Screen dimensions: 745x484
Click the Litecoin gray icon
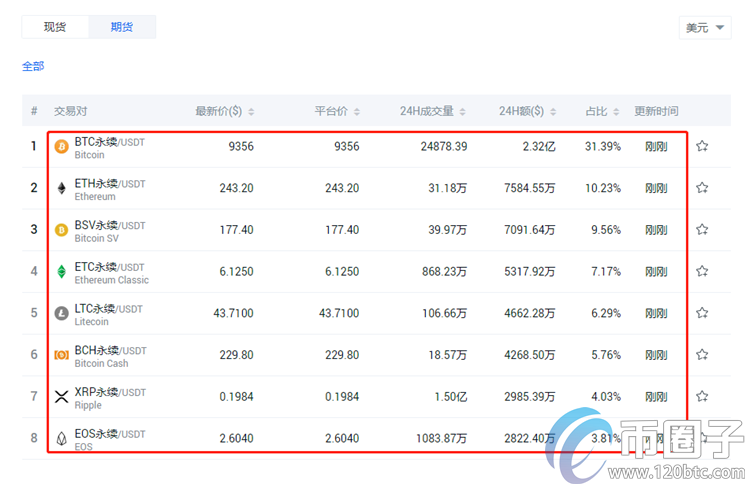pyautogui.click(x=61, y=313)
